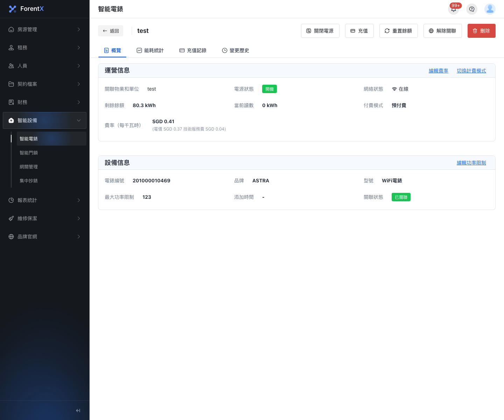Click the 人員 people icon

click(11, 66)
